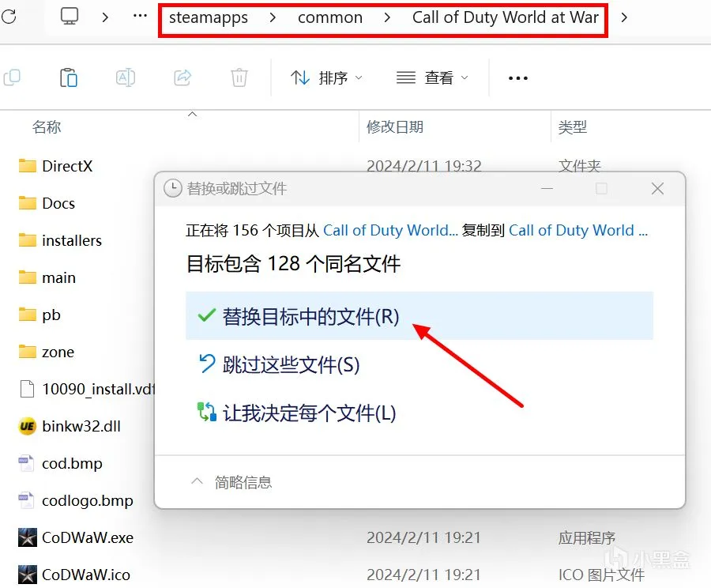Go to the common breadcrumb segment
Screen dimensions: 711x588
coord(330,17)
